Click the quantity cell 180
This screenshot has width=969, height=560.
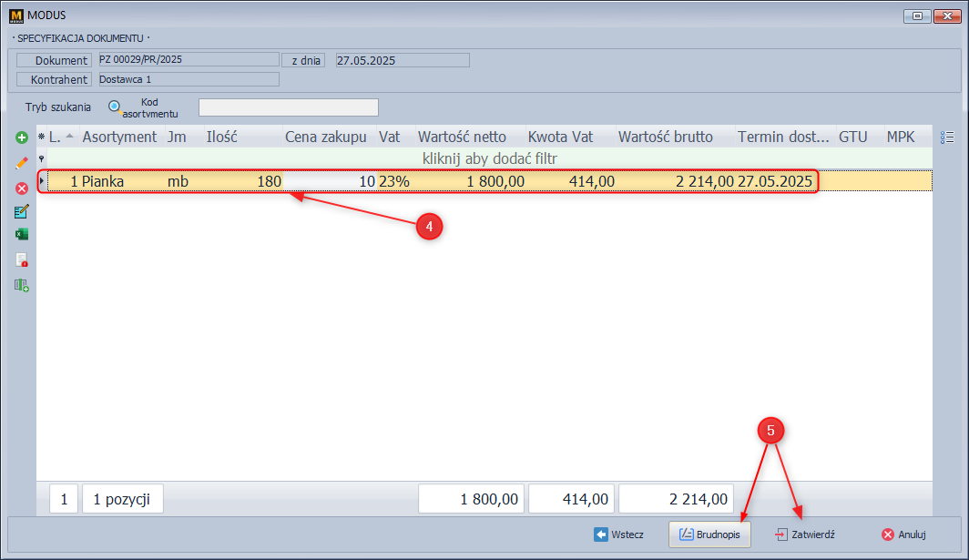pos(243,181)
